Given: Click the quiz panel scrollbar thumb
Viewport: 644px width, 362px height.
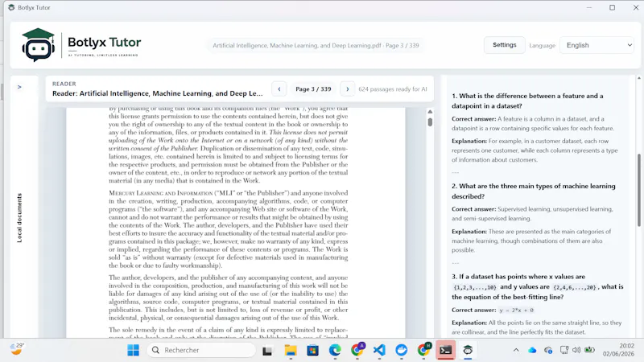Looking at the screenshot, I should tap(638, 190).
